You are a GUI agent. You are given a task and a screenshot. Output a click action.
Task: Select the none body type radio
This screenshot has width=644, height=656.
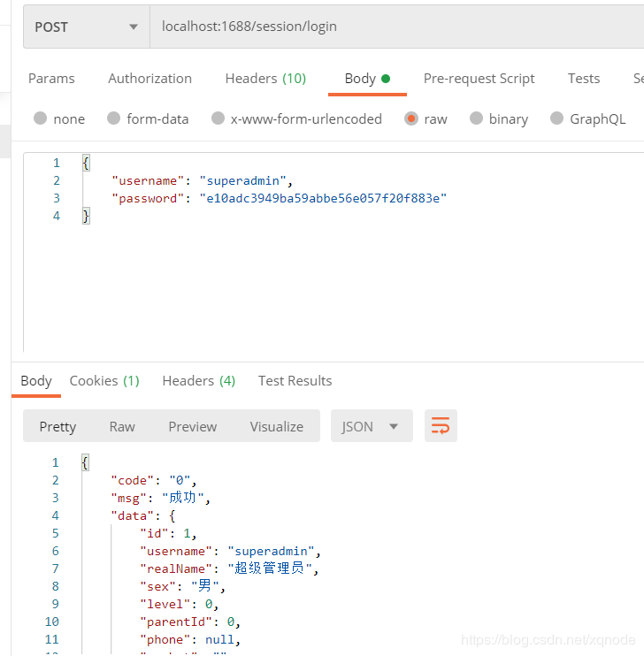pos(41,118)
